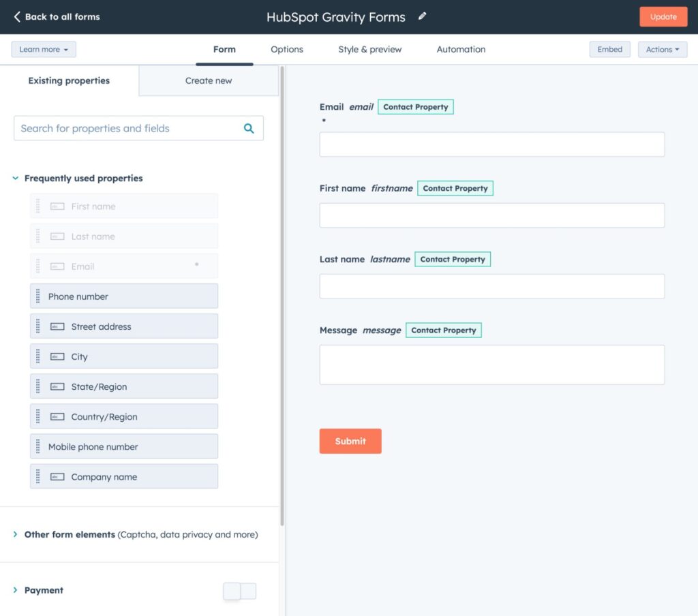Click the field type icon beside City
698x616 pixels.
point(57,356)
